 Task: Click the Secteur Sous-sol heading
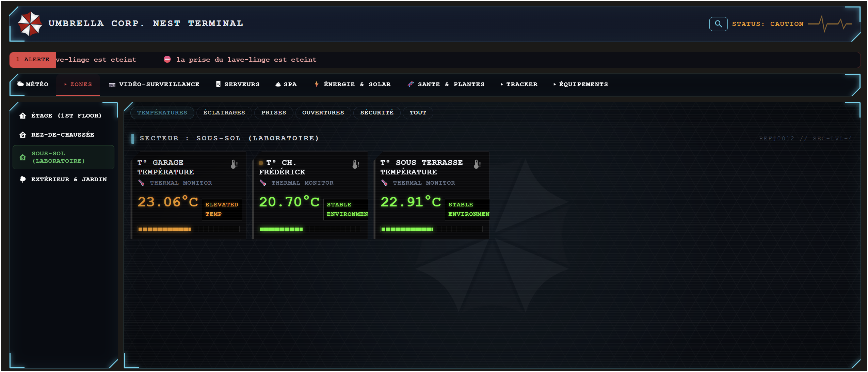229,138
